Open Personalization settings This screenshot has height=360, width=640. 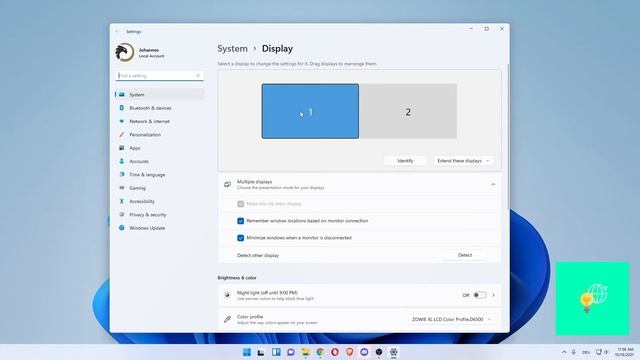[x=159, y=135]
